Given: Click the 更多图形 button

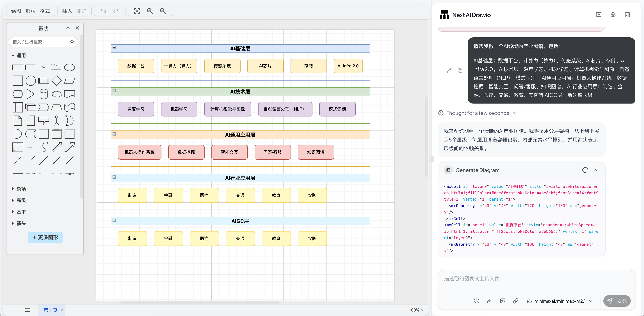Looking at the screenshot, I should pos(45,237).
